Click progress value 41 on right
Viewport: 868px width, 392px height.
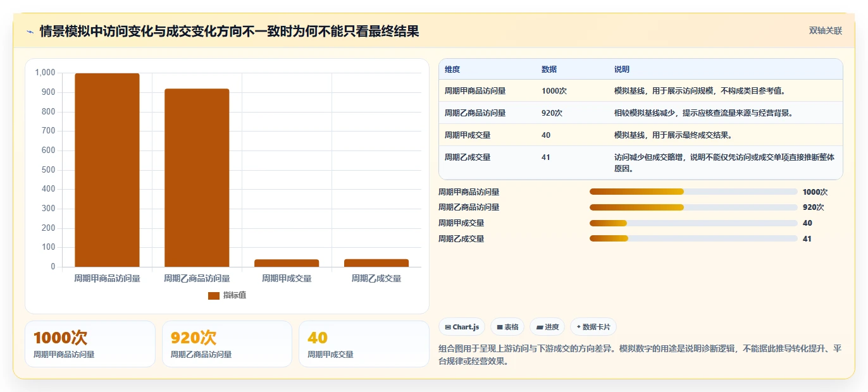coord(807,239)
